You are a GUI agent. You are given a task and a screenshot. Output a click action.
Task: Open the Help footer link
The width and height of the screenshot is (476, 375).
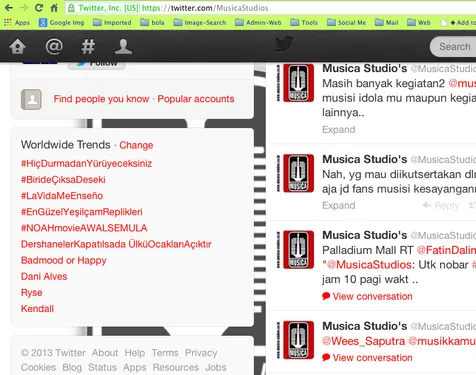coord(135,353)
